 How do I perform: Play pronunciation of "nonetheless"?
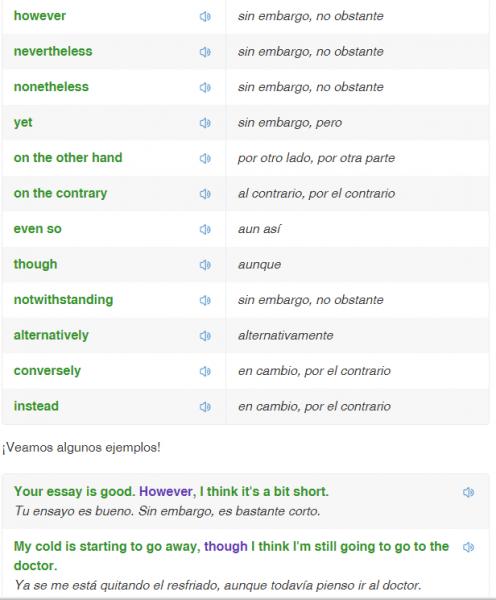[x=205, y=88]
